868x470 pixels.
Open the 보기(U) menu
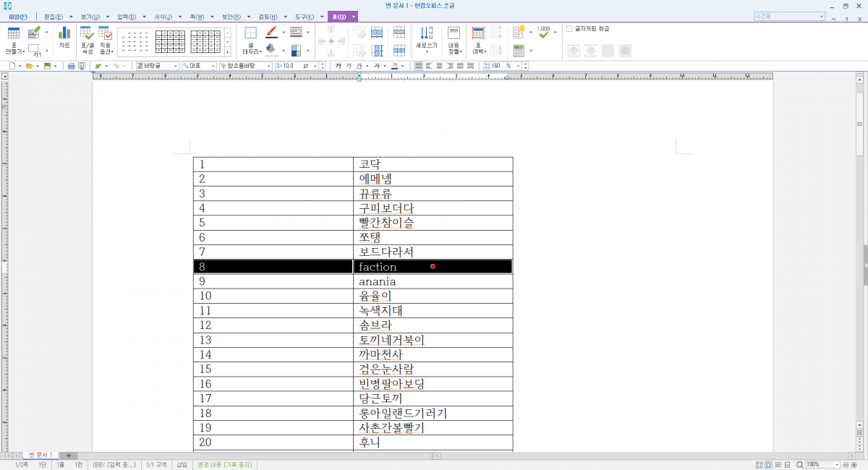[90, 16]
